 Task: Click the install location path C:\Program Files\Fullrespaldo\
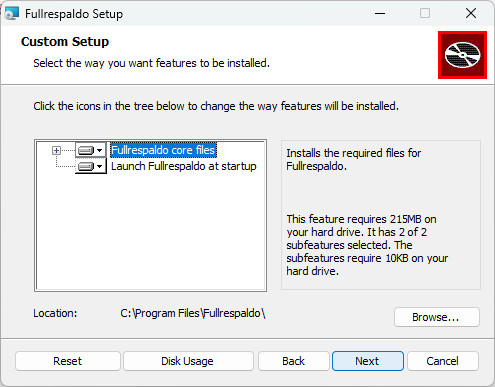193,313
